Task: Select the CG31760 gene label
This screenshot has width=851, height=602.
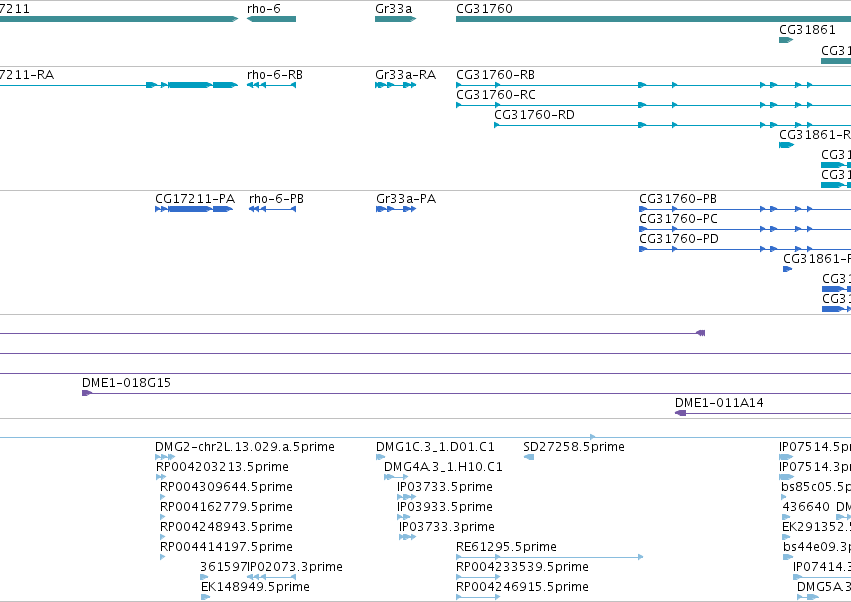Action: (x=484, y=9)
